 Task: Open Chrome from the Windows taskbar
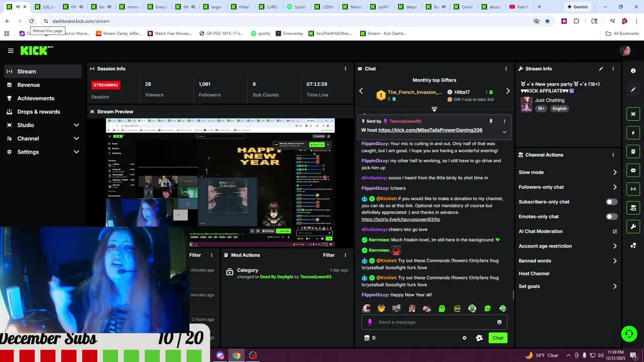pos(236,355)
